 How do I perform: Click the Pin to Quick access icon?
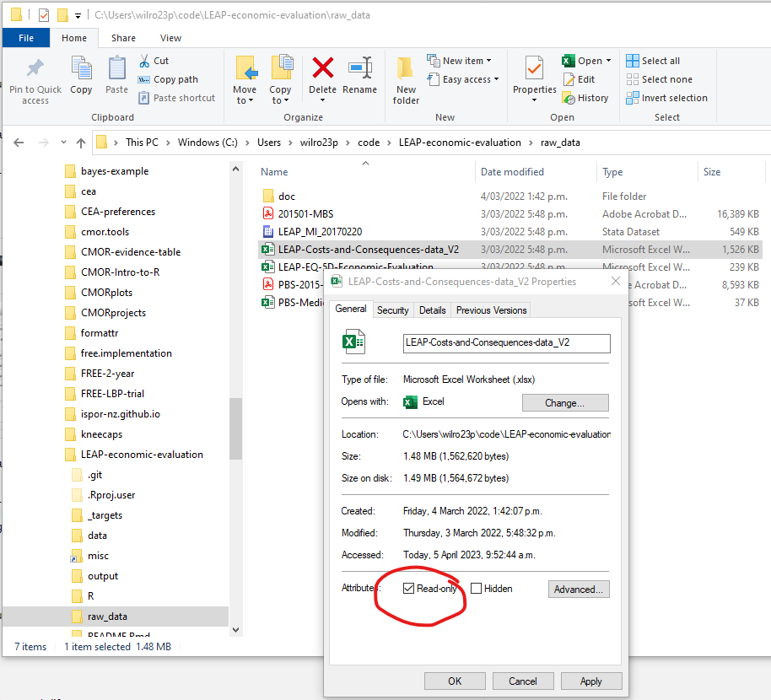point(35,69)
